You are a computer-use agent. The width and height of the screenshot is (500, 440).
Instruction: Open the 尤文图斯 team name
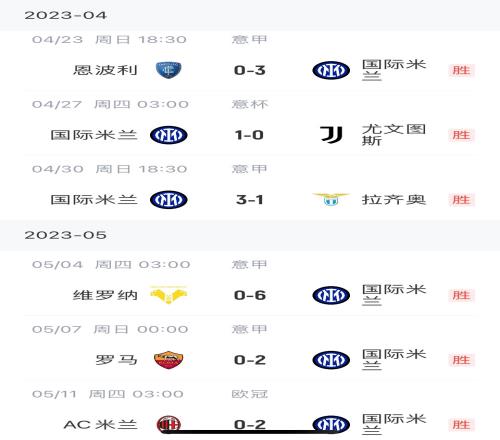tap(394, 135)
